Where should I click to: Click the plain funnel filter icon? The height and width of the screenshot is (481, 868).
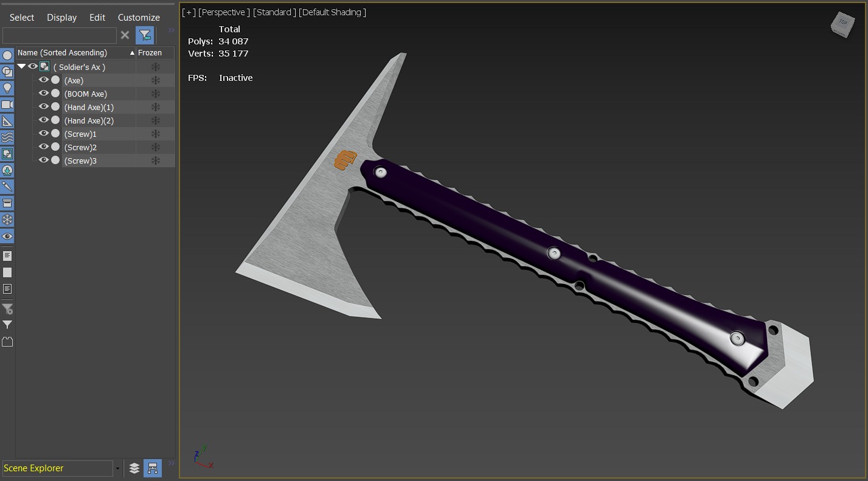tap(7, 325)
